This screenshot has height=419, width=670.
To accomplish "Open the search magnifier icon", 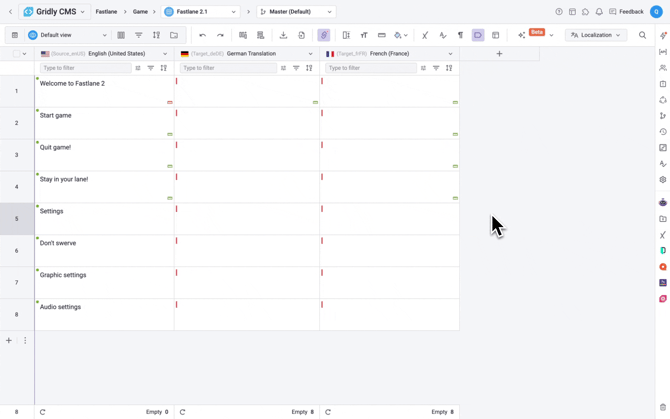I will coord(643,35).
